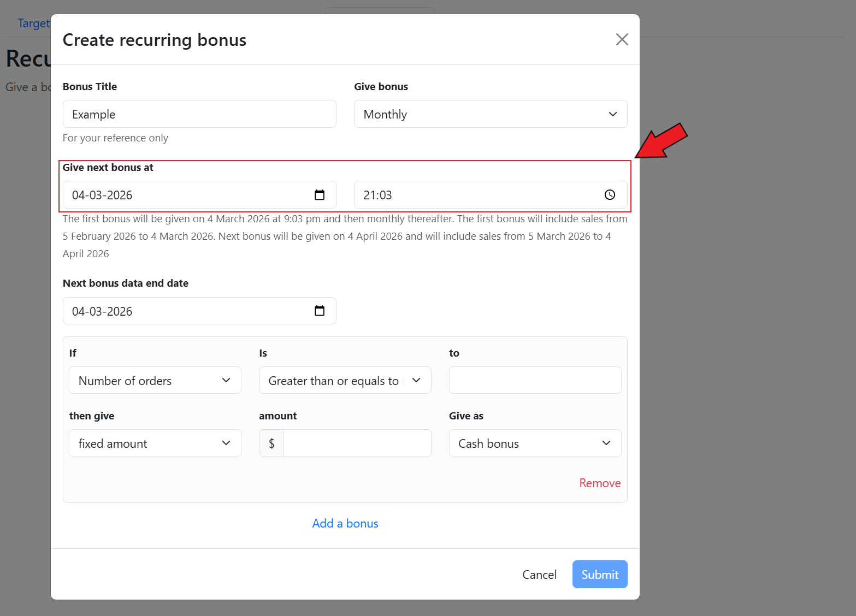The image size is (856, 616).
Task: Click the Add a bonus link
Action: point(345,524)
